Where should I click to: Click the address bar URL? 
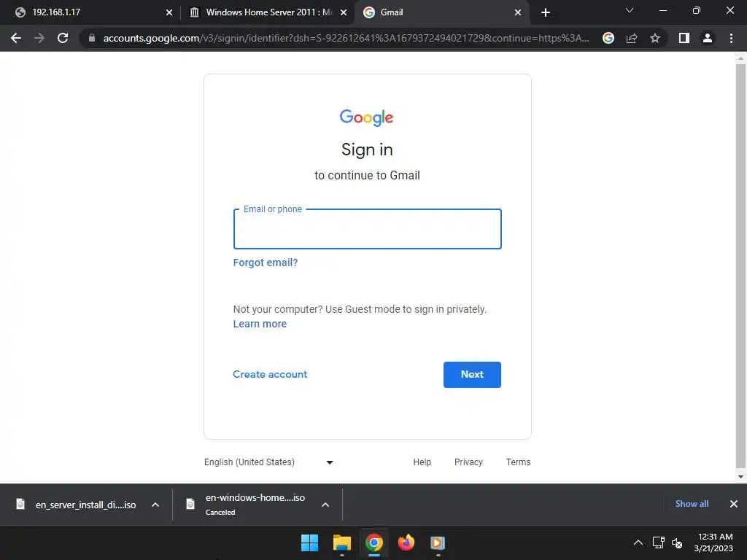346,38
